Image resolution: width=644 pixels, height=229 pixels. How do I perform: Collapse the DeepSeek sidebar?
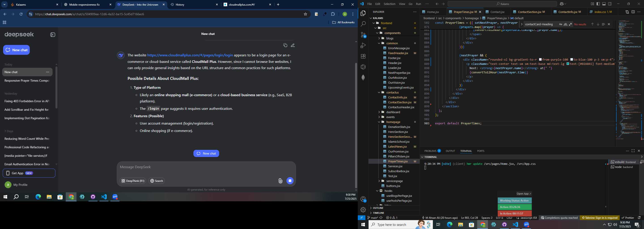tap(53, 35)
